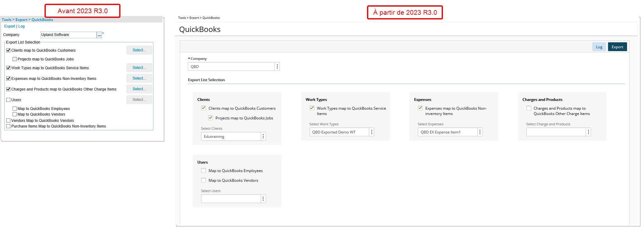
Task: Toggle old Work Types map to Service Items
Action: [8, 68]
